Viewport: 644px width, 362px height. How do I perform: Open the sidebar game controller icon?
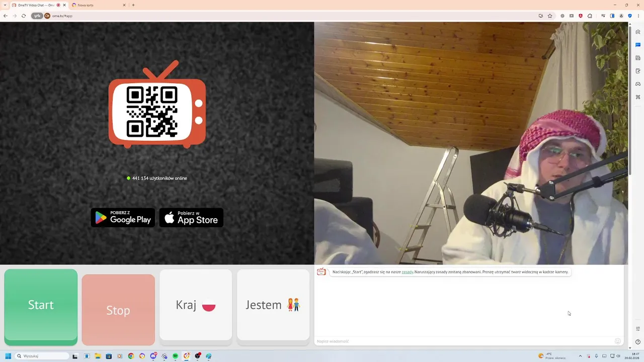tap(638, 84)
